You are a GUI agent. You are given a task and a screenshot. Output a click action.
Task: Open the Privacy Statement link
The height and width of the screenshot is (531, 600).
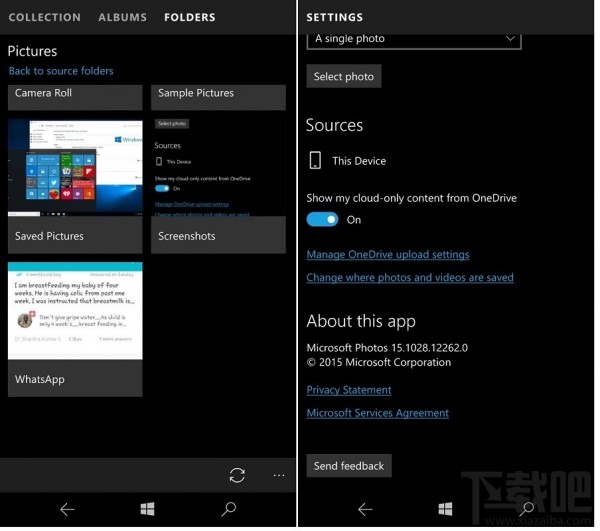point(349,390)
